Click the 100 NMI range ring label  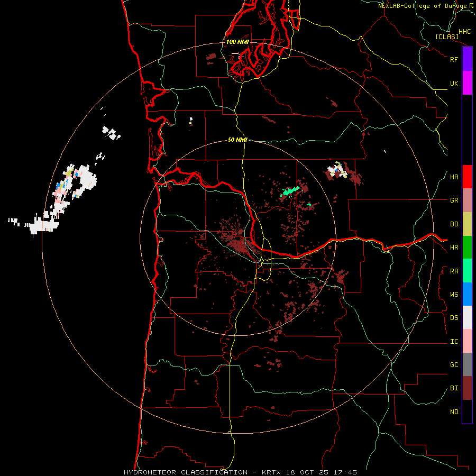click(237, 42)
